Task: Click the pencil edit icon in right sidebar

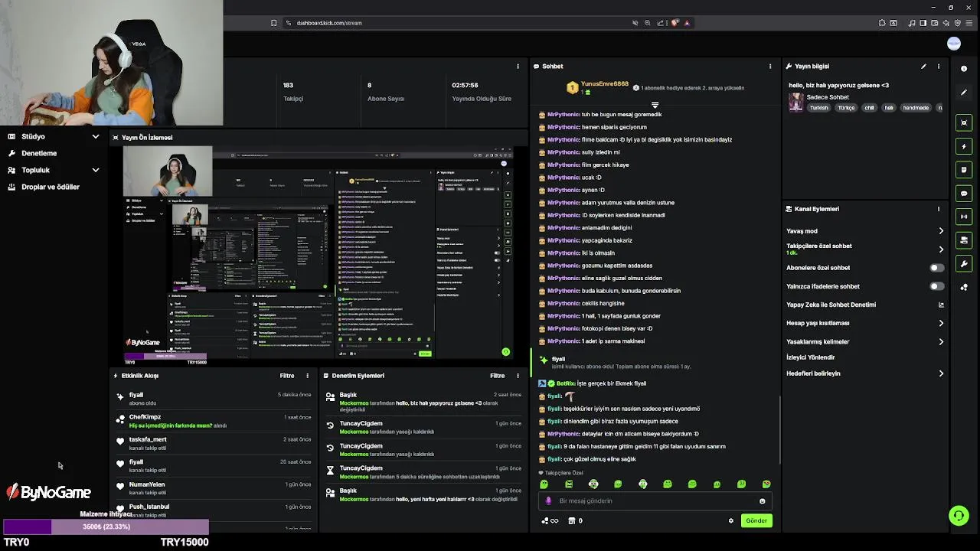Action: coord(964,92)
